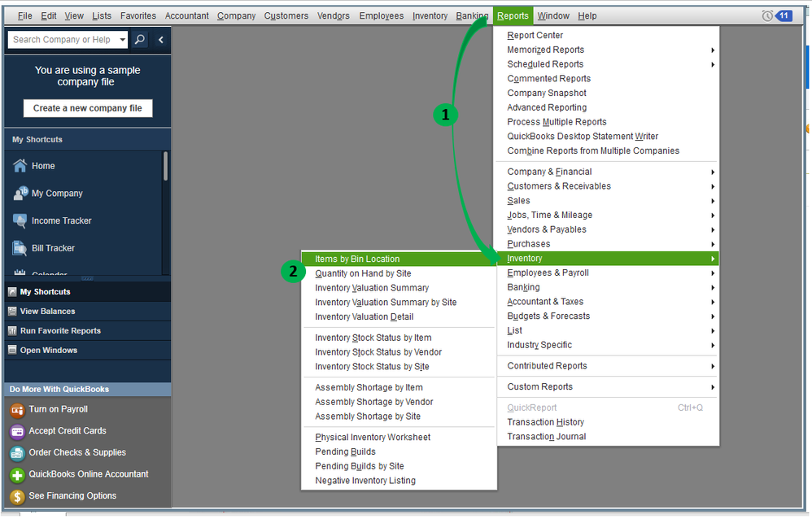812x519 pixels.
Task: Click the notification count badge 11
Action: [784, 15]
